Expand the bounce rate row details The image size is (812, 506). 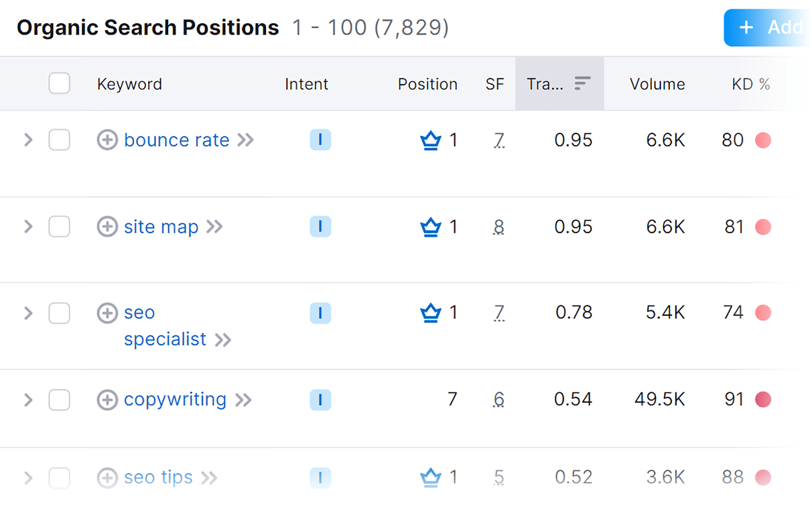click(28, 140)
